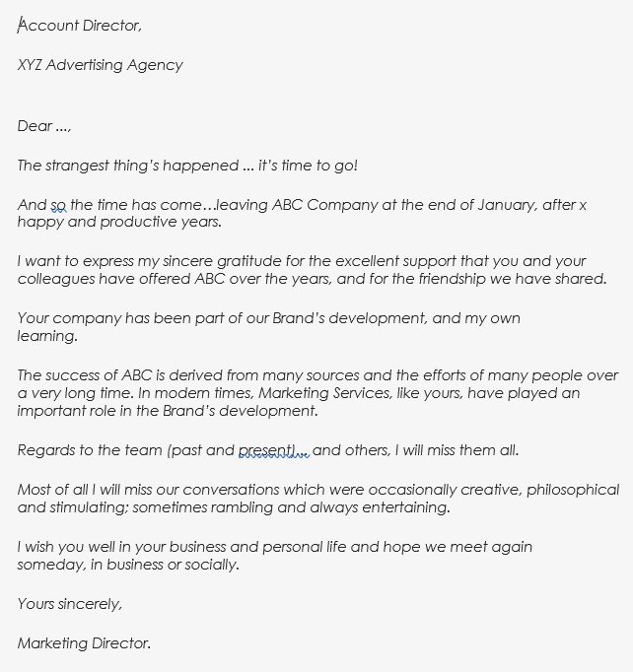Click the 'it's time to go!' sentence

point(308,166)
